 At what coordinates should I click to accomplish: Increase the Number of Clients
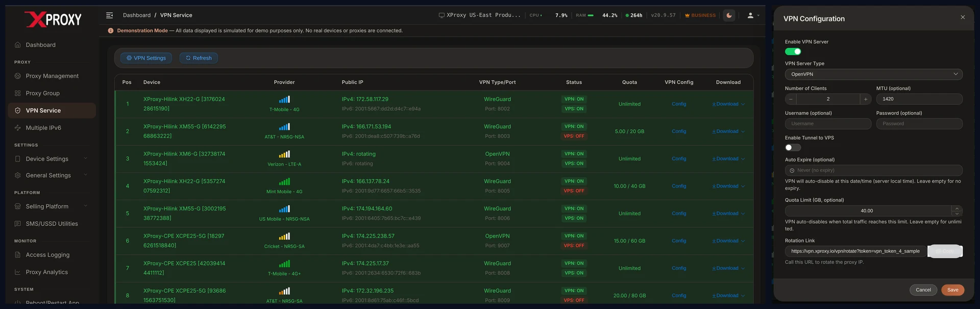[x=865, y=99]
